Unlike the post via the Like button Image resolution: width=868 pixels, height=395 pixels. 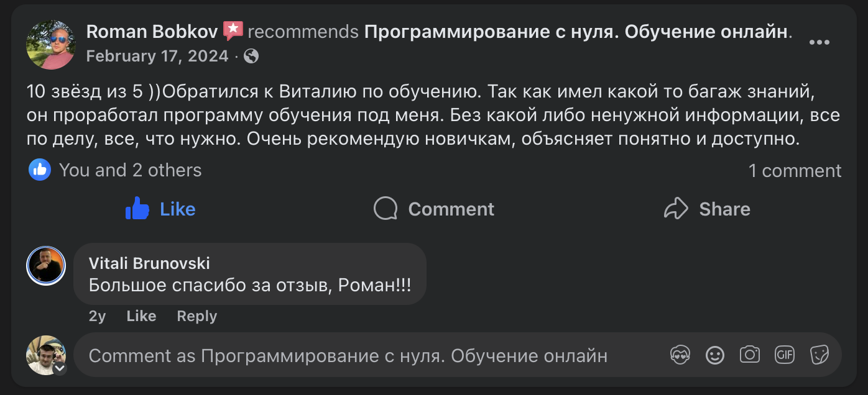click(x=160, y=209)
